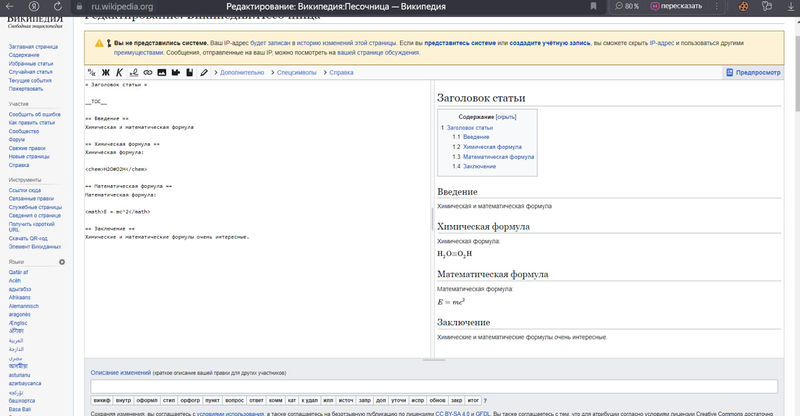Click вашей странице обсуждения link
800x416 pixels.
coord(378,53)
